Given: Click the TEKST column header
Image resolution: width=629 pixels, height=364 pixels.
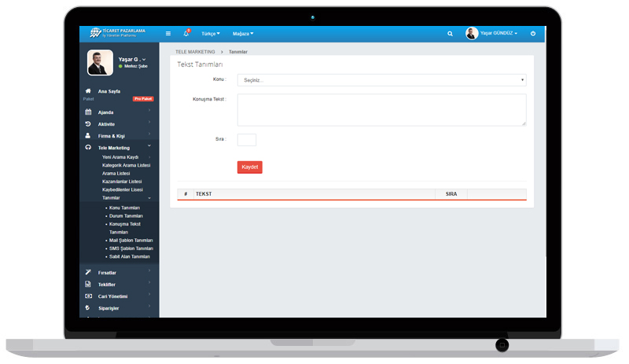Looking at the screenshot, I should pyautogui.click(x=204, y=194).
